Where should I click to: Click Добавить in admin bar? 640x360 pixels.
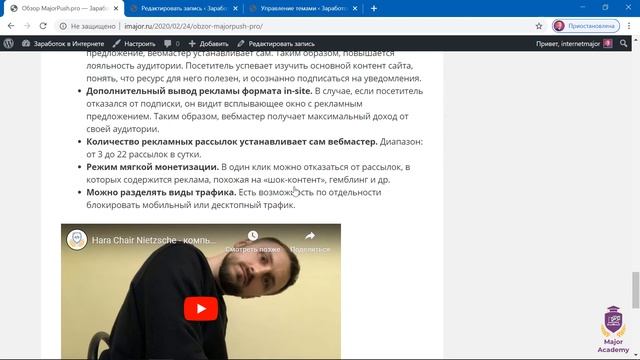[209, 43]
